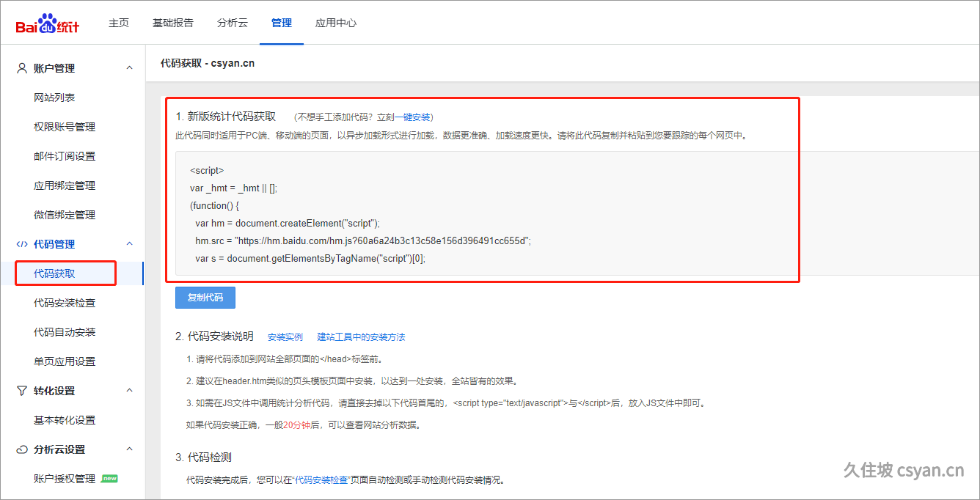
Task: Select 基本转化设置 in the sidebar
Action: [x=65, y=420]
